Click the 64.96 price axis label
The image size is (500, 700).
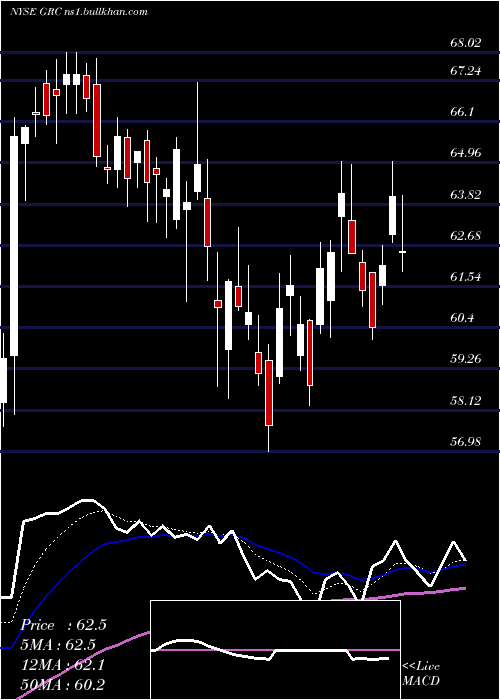tap(465, 153)
